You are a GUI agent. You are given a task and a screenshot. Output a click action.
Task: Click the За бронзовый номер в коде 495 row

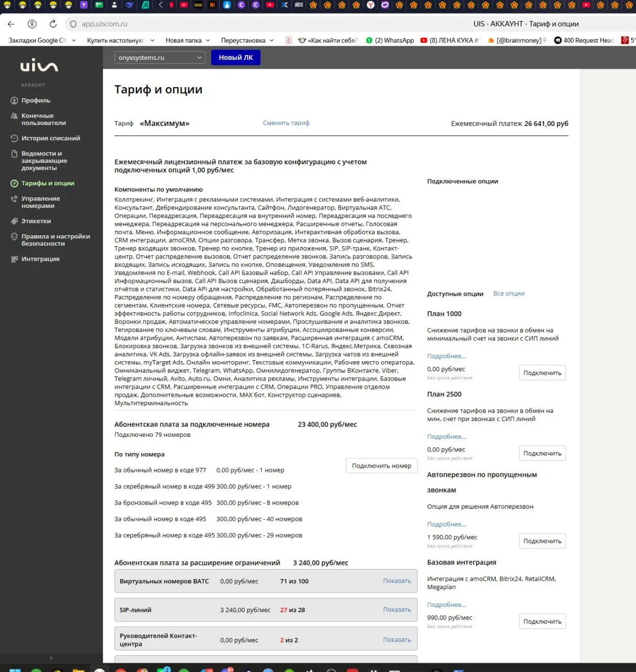(x=206, y=502)
